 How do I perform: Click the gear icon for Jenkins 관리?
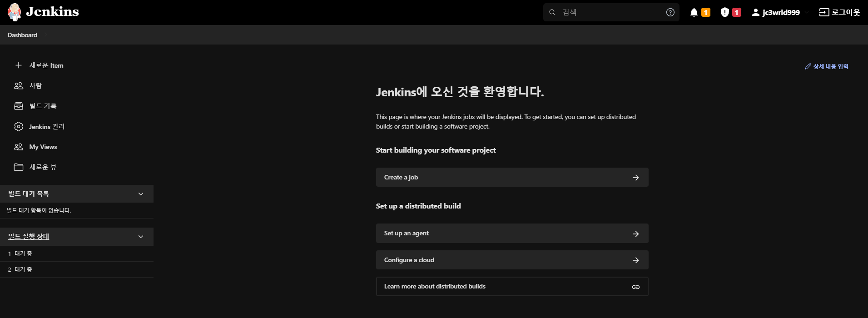pyautogui.click(x=19, y=126)
